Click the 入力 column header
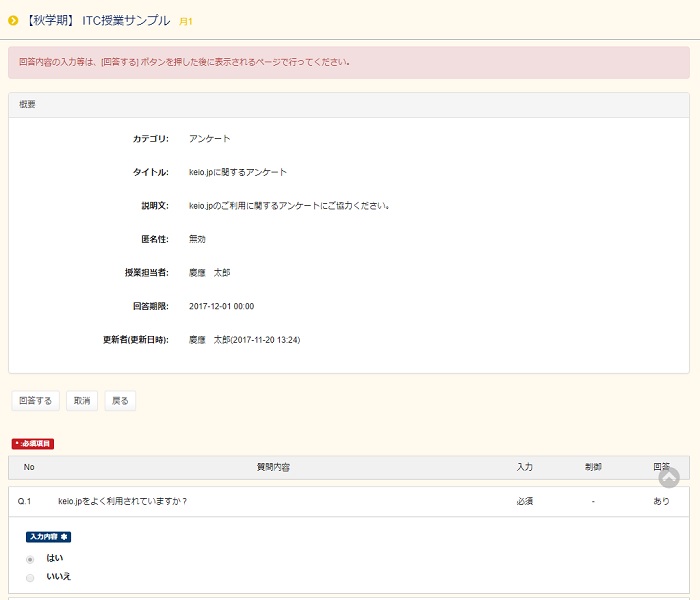 524,467
